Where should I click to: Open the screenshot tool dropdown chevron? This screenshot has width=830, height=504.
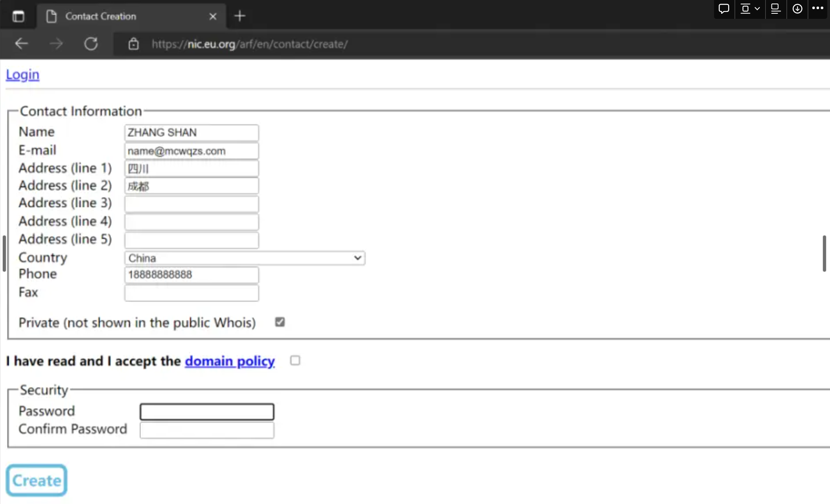(757, 9)
